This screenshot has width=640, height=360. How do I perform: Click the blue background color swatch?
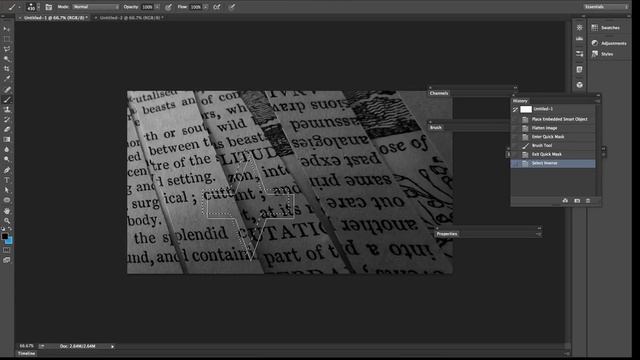9,241
